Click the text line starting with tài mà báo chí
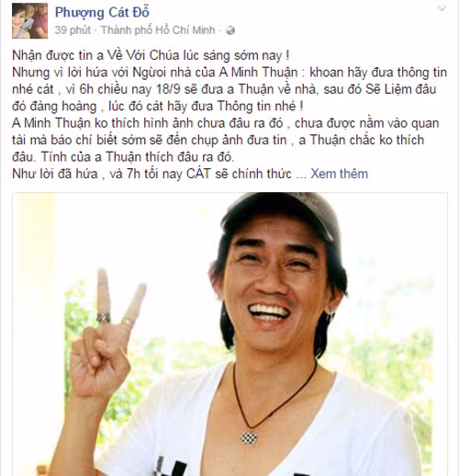Image resolution: width=459 pixels, height=476 pixels. click(x=218, y=140)
